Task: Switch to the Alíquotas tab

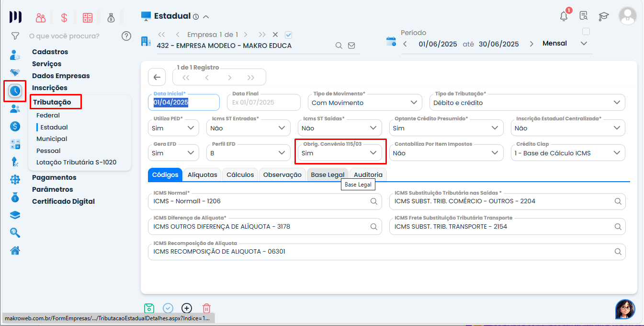Action: 203,175
